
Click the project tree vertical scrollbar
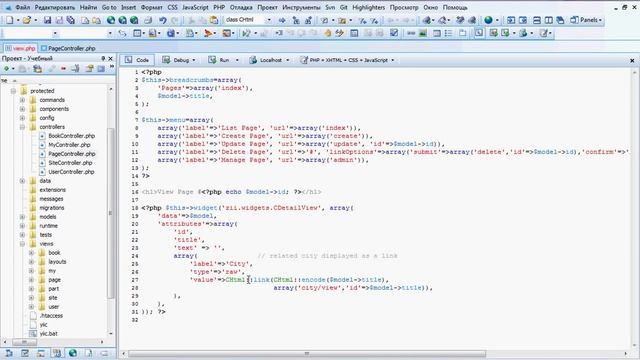pos(111,212)
